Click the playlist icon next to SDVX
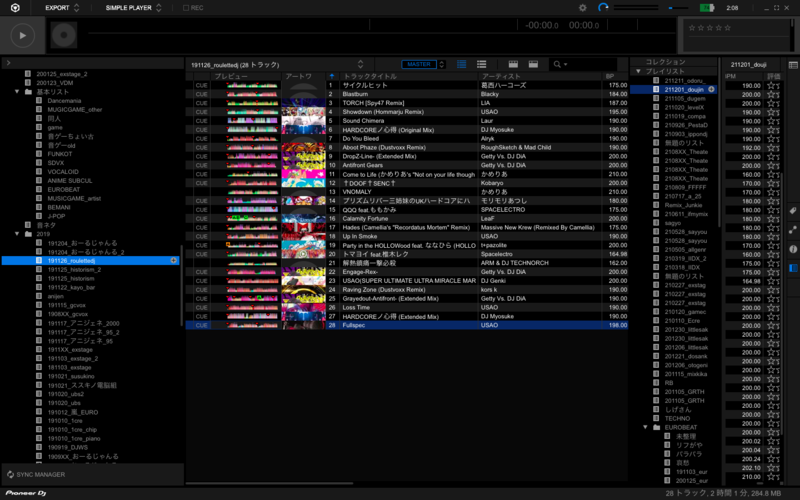800x500 pixels. click(39, 163)
